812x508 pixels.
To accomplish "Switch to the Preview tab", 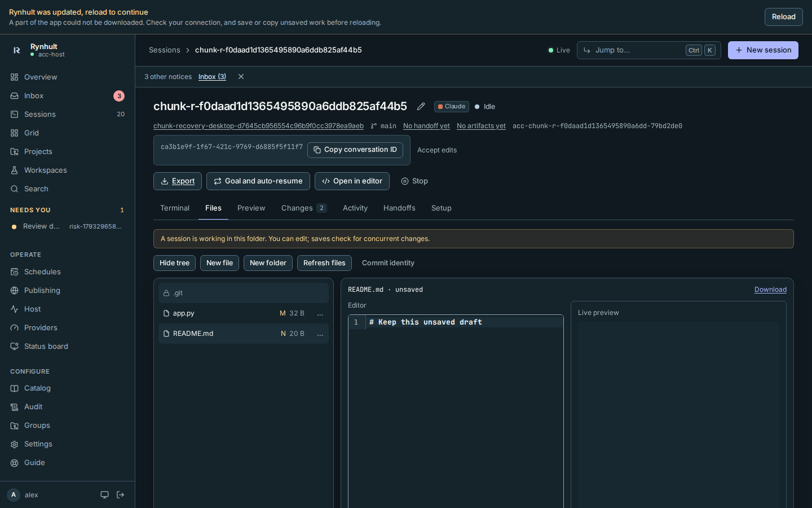I will coord(251,208).
